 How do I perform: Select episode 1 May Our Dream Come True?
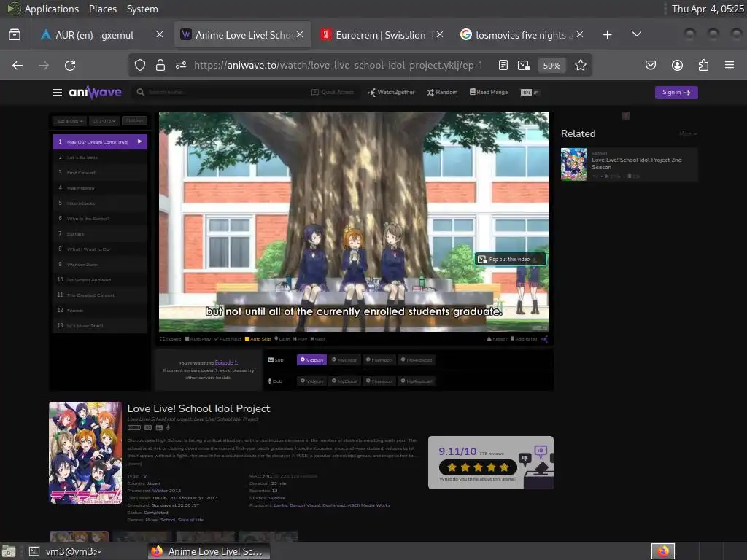[x=99, y=141]
